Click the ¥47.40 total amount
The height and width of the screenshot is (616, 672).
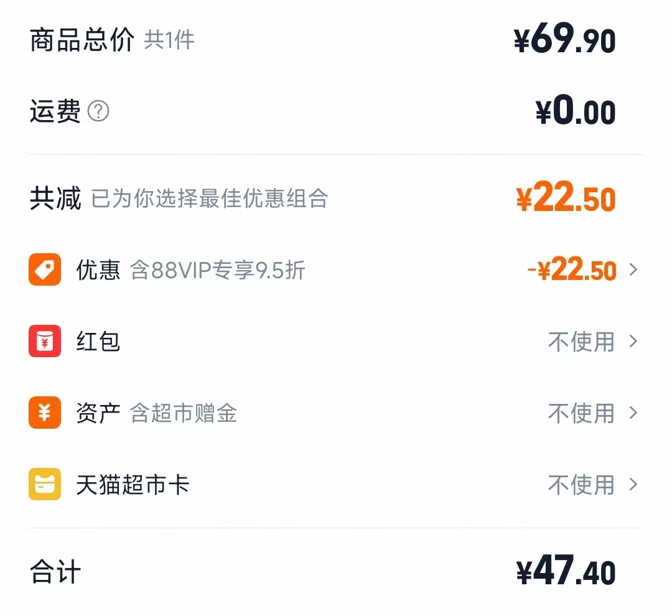(565, 571)
